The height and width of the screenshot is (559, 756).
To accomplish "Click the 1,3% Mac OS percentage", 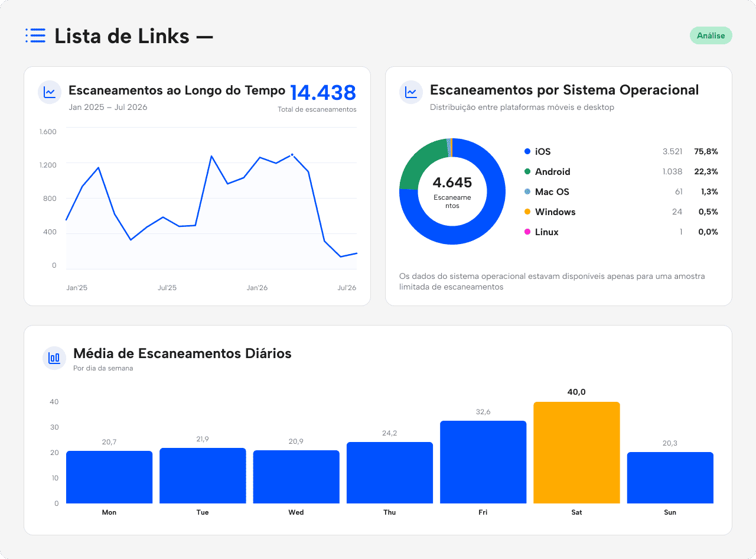I will tap(709, 192).
